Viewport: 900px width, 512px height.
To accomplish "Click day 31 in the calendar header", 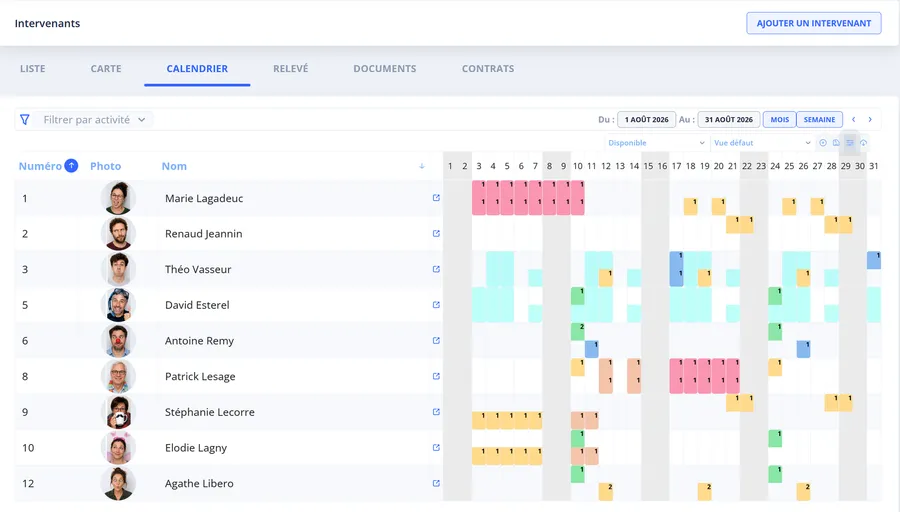I will pos(874,166).
